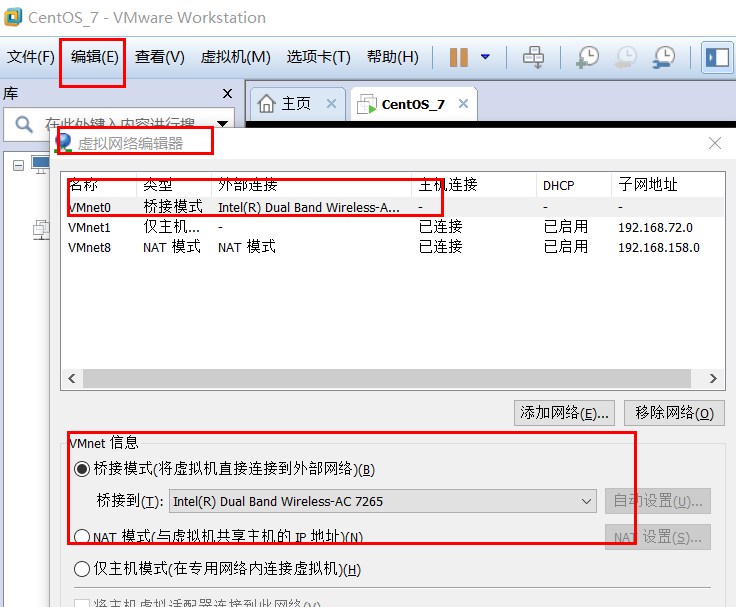Open the 文件(F) menu
736x607 pixels.
31,57
